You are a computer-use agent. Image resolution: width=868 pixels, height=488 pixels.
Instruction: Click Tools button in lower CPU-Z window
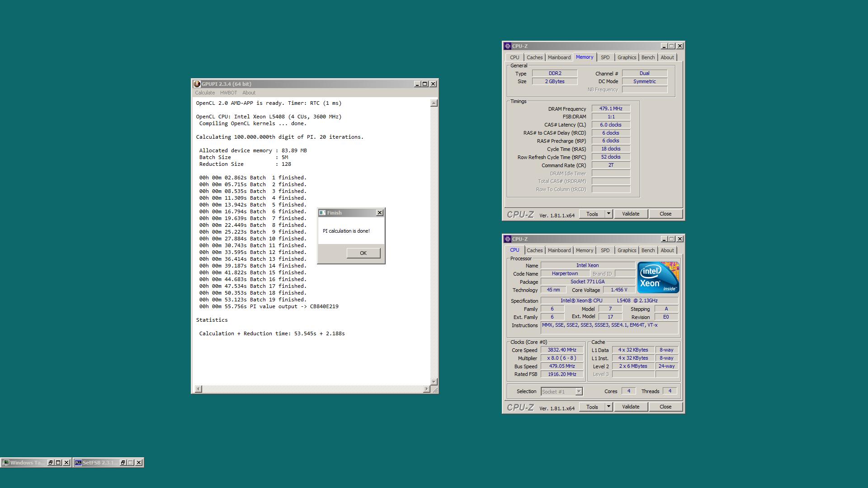pyautogui.click(x=592, y=407)
